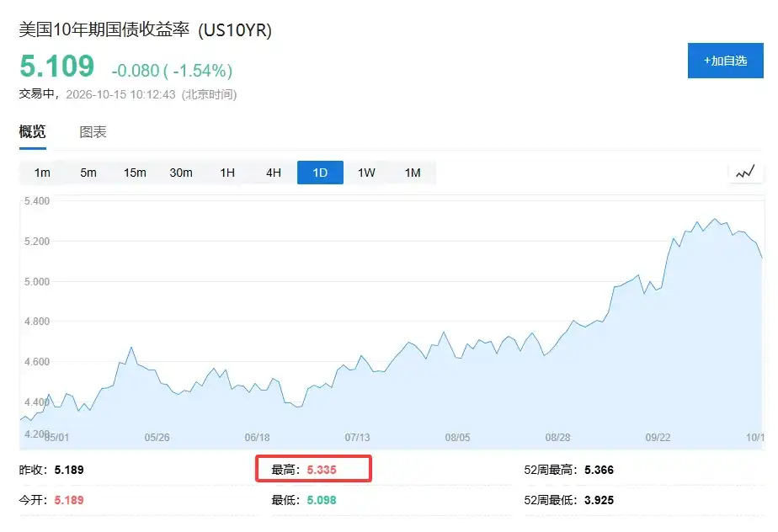
Task: Click the 昨收 value 5.189
Action: point(69,470)
